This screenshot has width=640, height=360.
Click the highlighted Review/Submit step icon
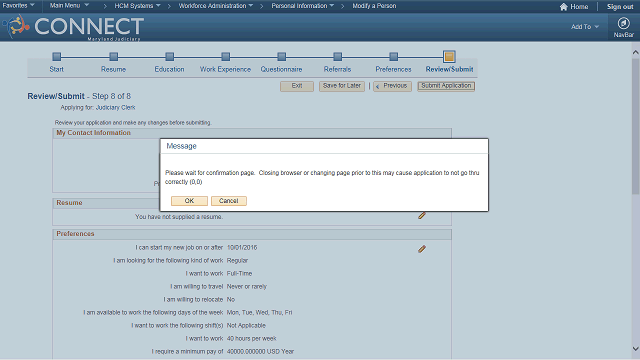(449, 56)
